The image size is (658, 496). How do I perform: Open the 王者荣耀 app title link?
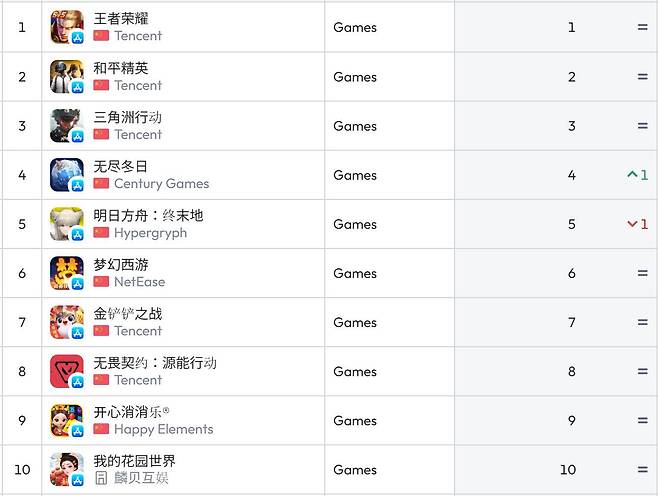point(121,19)
